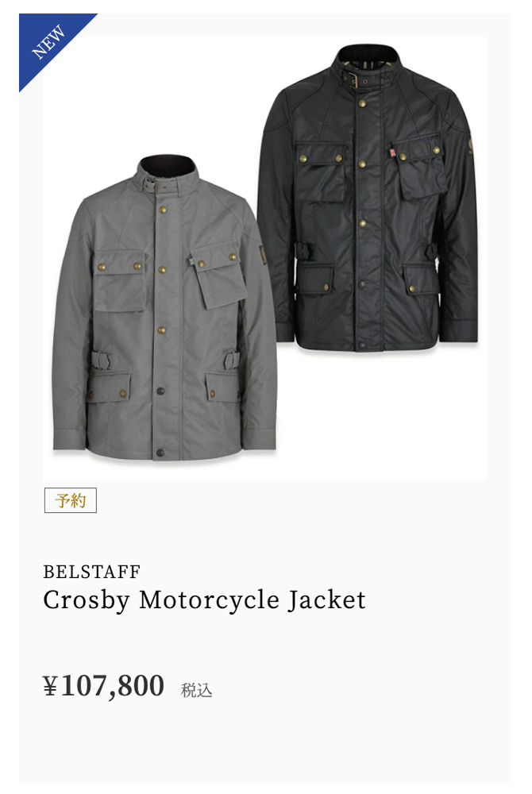This screenshot has width=532, height=794.
Task: Click the red tag on black jacket pocket
Action: point(391,151)
